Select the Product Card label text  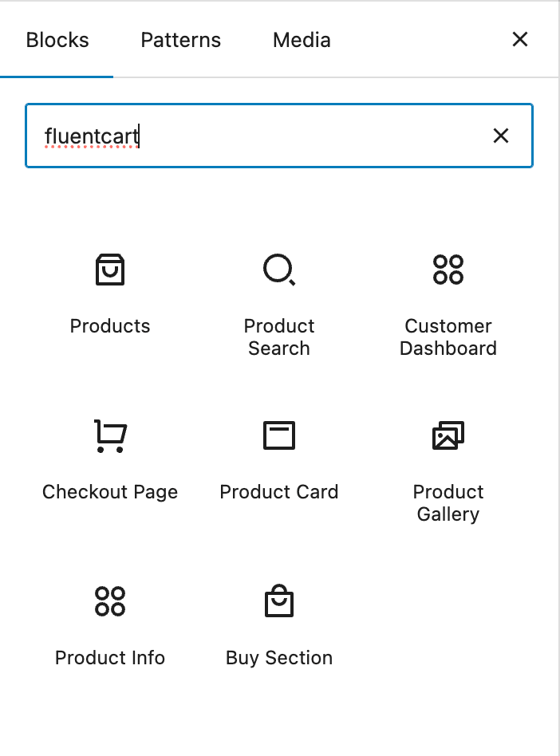pyautogui.click(x=278, y=492)
